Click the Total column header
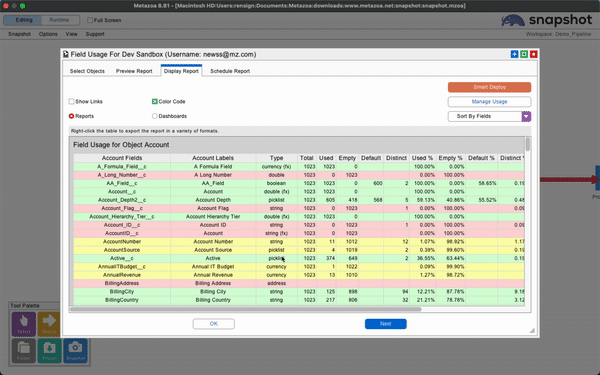This screenshot has width=600, height=375. click(307, 158)
